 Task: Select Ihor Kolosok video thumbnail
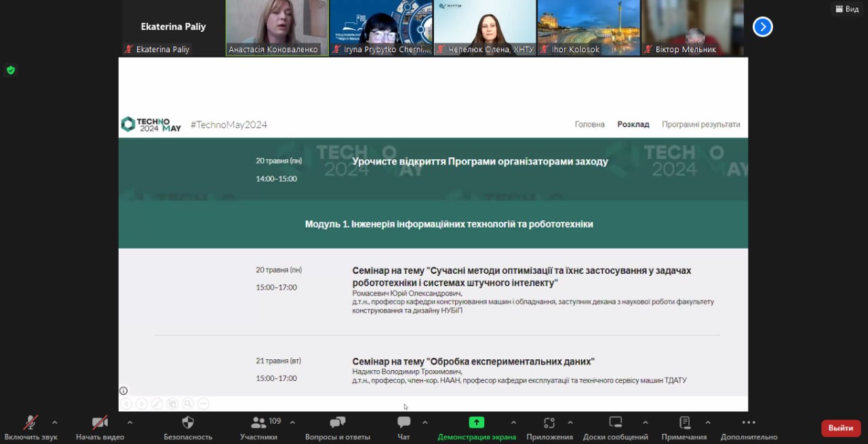click(x=589, y=28)
